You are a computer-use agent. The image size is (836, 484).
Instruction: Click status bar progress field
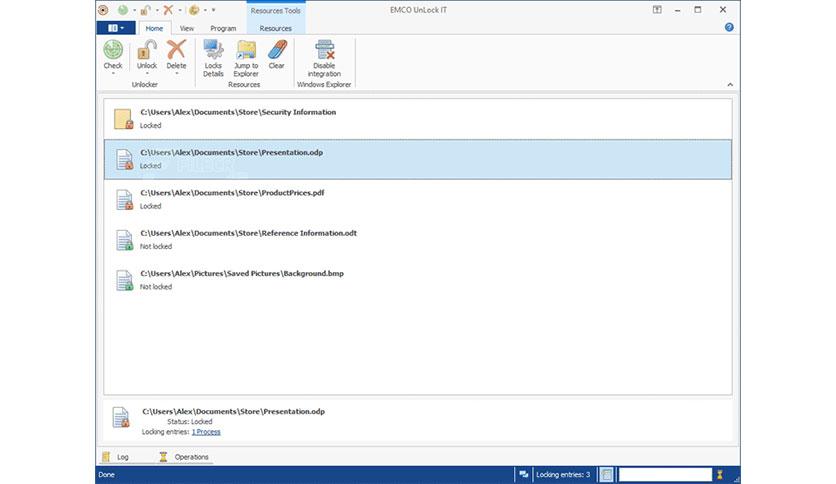pos(665,474)
